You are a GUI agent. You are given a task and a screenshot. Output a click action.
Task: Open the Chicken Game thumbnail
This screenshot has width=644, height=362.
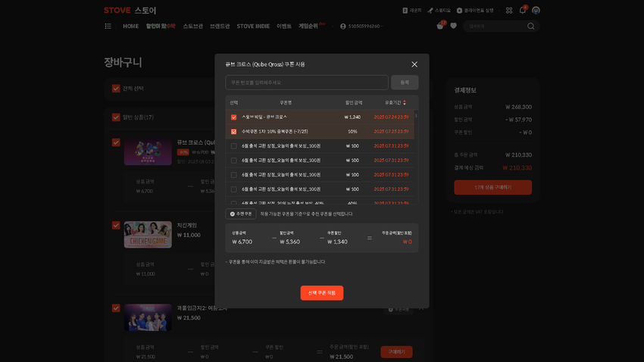pos(148,235)
